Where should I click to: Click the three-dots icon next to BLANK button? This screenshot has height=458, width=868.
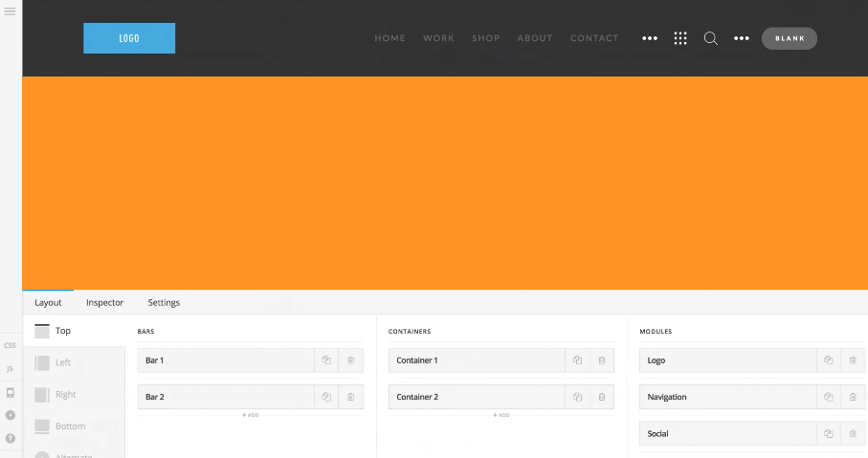point(742,38)
